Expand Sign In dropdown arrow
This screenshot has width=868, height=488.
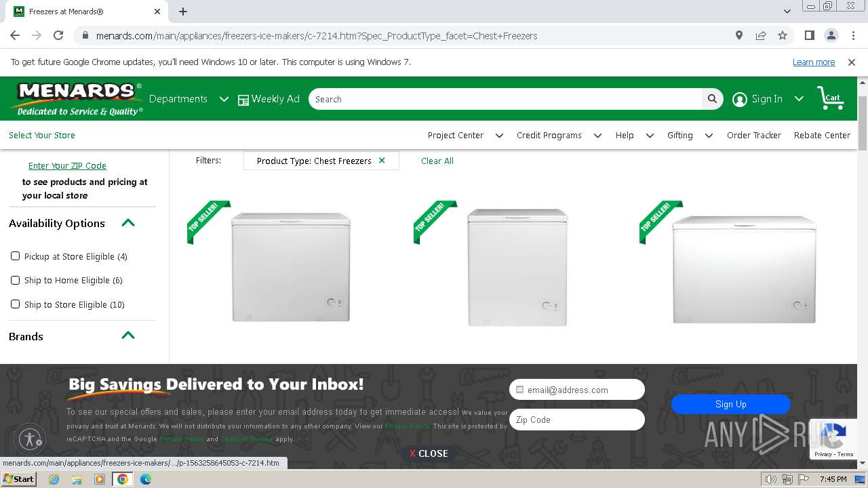pyautogui.click(x=799, y=99)
